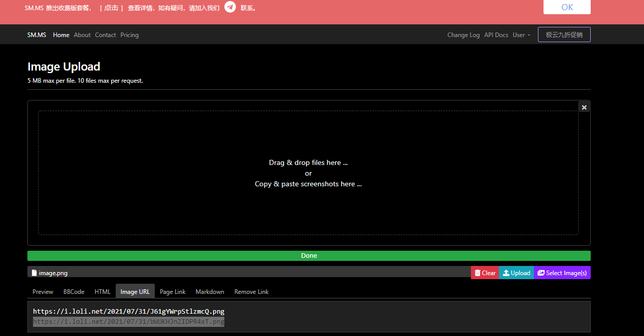This screenshot has height=336, width=644.
Task: Switch to the HTML tab
Action: 103,291
